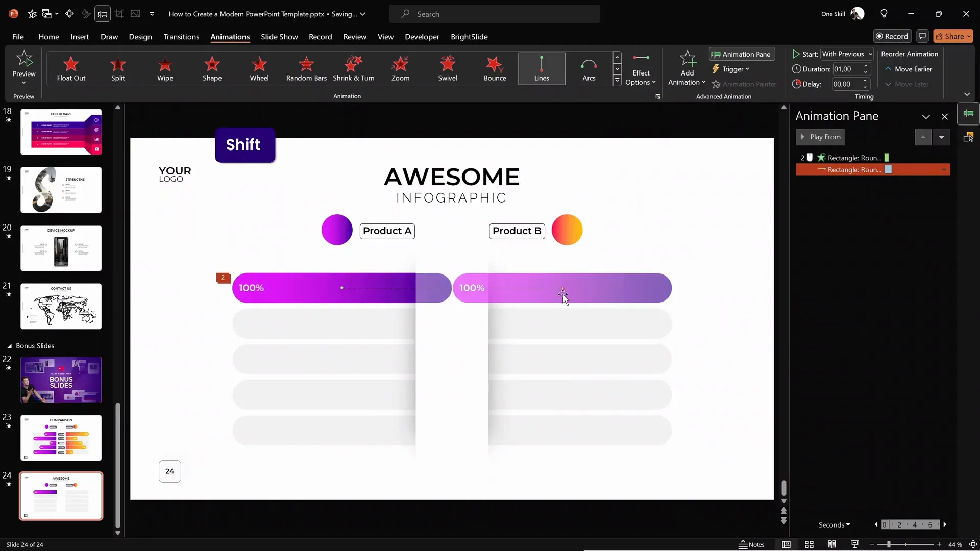The width and height of the screenshot is (980, 551).
Task: Toggle the Animation Pane button
Action: (742, 54)
